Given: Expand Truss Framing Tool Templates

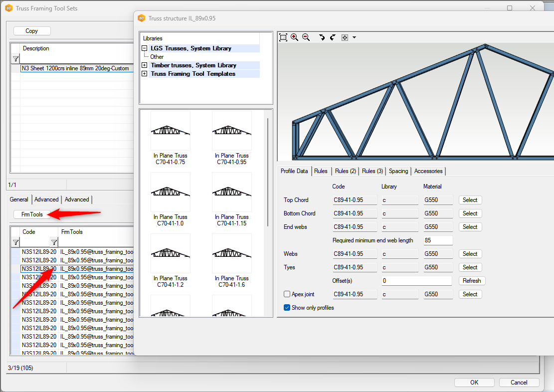Looking at the screenshot, I should point(145,74).
